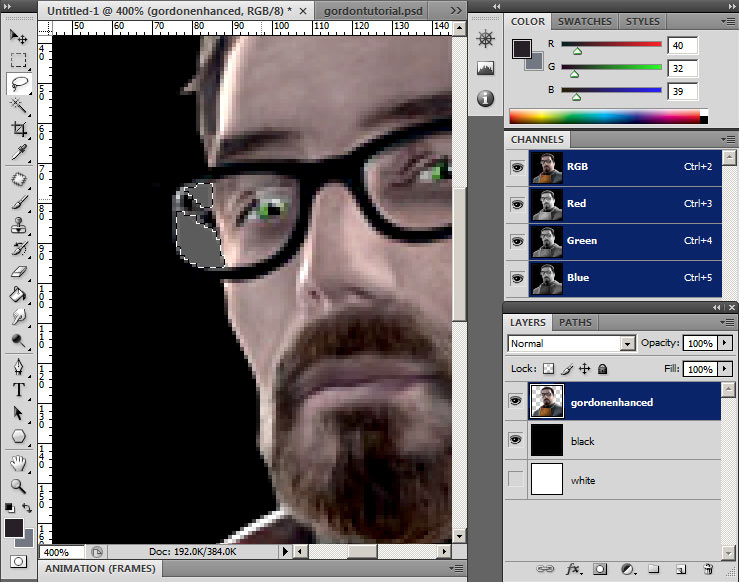
Task: Open the Swatches tab
Action: point(585,21)
